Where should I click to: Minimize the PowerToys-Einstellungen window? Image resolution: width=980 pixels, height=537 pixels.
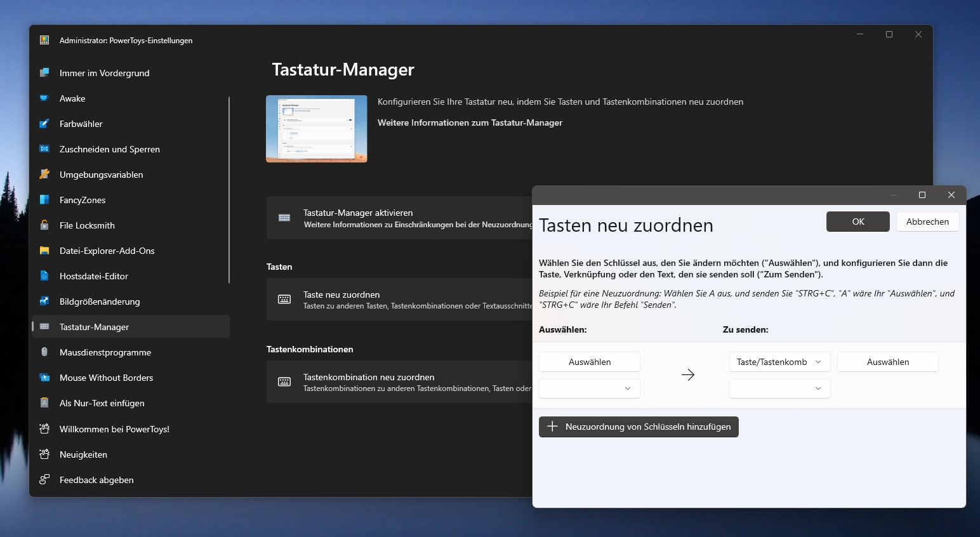(860, 34)
